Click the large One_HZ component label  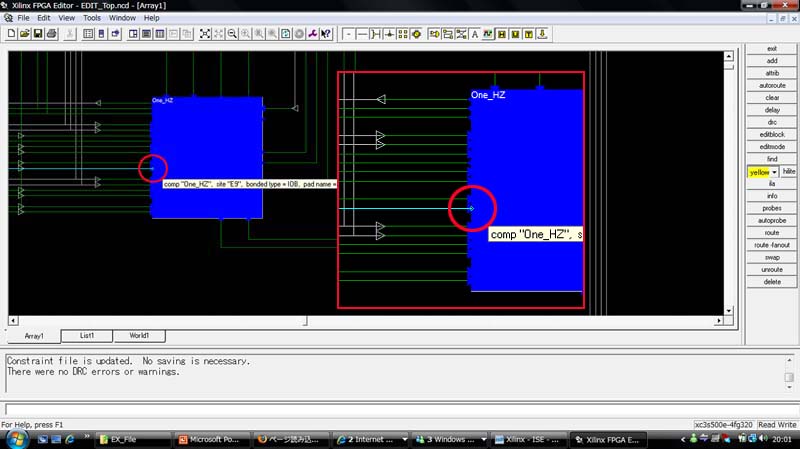tap(488, 95)
